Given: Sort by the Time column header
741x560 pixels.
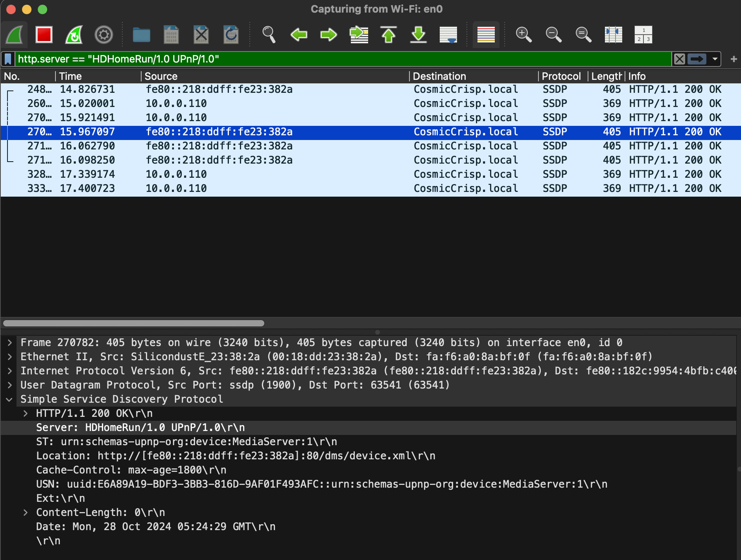Looking at the screenshot, I should click(x=98, y=76).
